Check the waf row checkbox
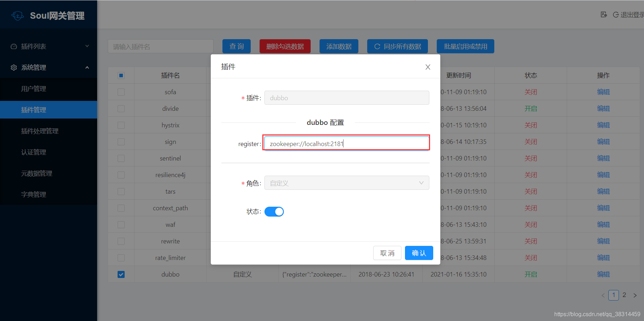 [121, 225]
